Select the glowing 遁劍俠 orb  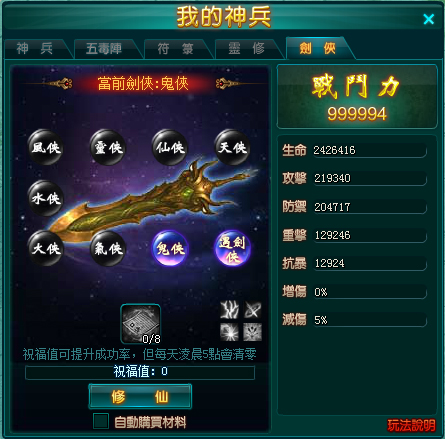point(232,248)
